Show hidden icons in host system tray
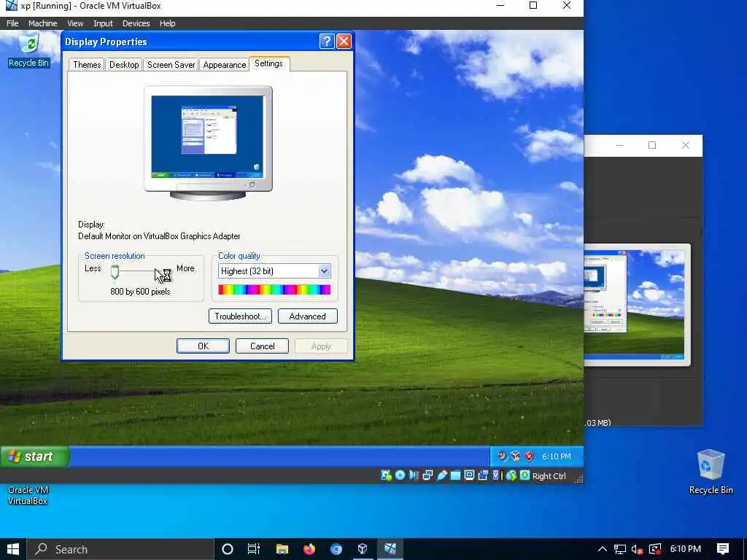The width and height of the screenshot is (747, 560). pyautogui.click(x=602, y=549)
